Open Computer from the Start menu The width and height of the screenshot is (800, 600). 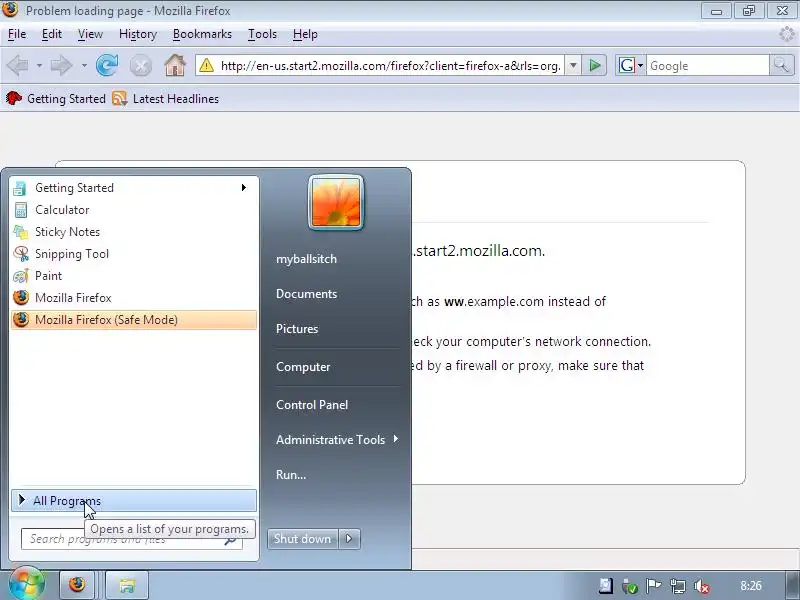click(x=303, y=367)
